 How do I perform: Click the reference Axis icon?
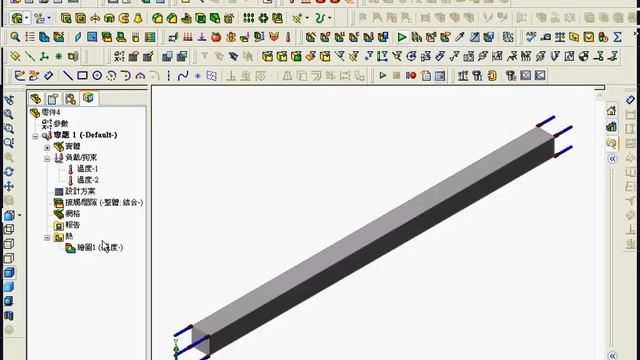tap(30, 56)
